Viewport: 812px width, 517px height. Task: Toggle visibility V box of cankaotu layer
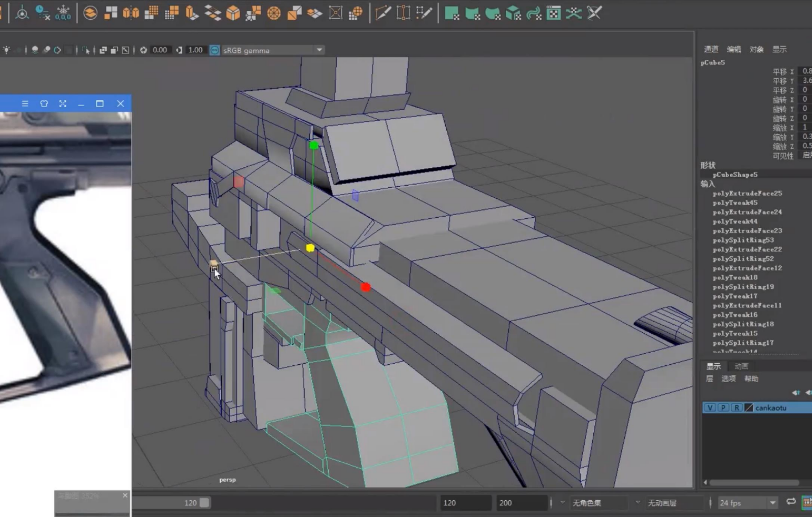coord(710,408)
